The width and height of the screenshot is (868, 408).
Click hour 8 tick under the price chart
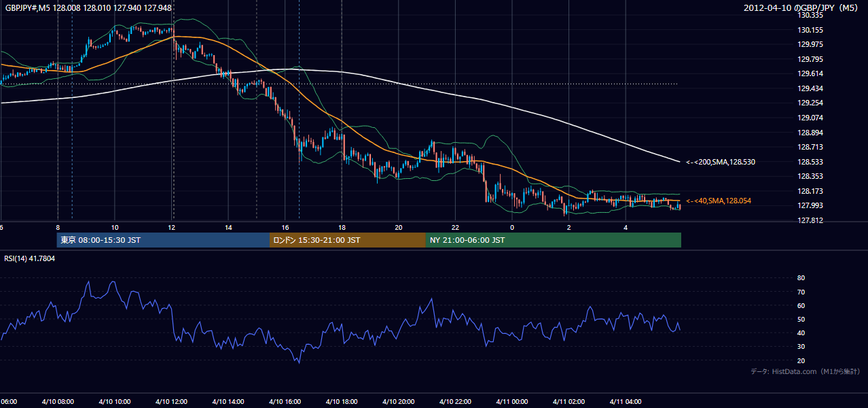pos(58,227)
